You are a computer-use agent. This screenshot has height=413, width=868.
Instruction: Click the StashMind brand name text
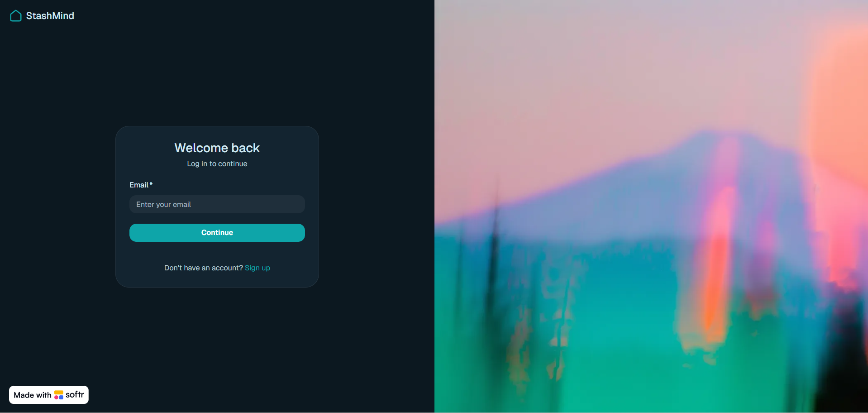[50, 16]
